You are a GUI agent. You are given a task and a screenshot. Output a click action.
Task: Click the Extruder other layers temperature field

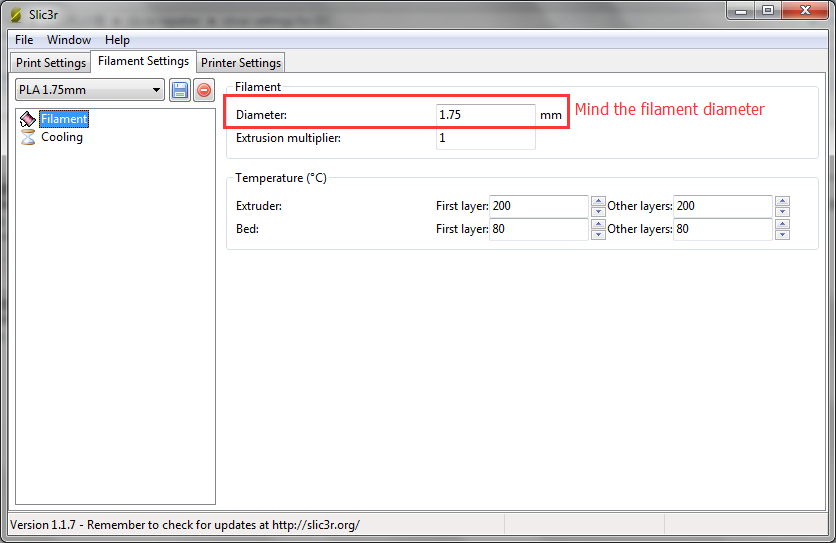click(722, 206)
